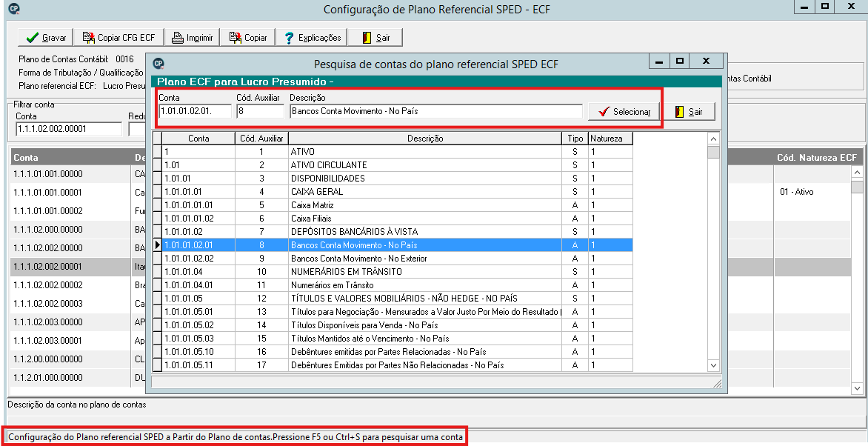Click the down arrow of main list scrollbar
The width and height of the screenshot is (868, 446).
pos(858,388)
